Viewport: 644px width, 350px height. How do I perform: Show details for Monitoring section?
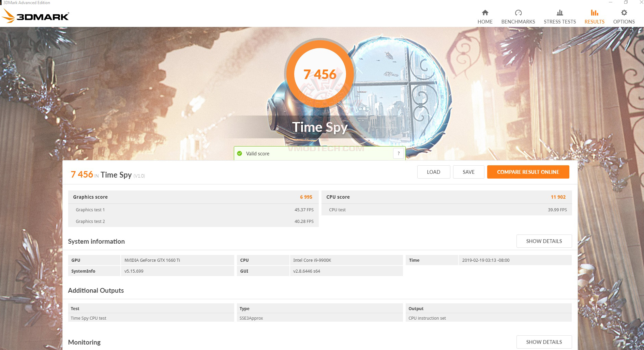(x=544, y=342)
